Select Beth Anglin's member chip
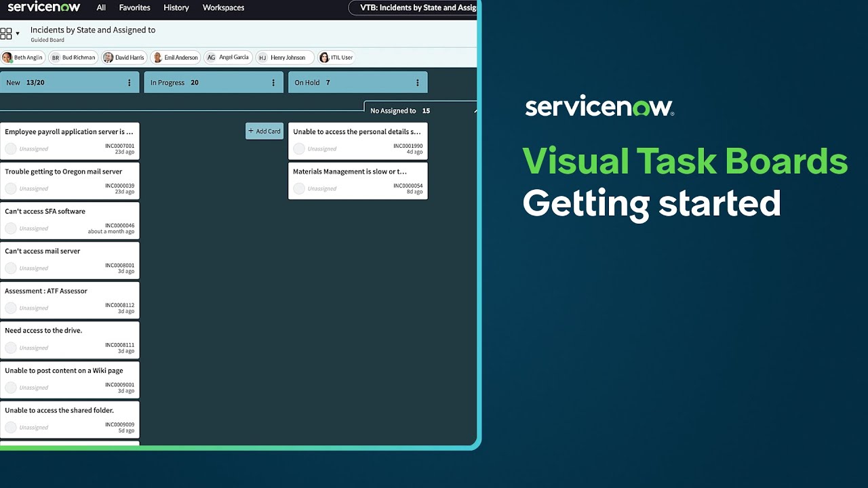Screen dimensions: 868x488 [22, 58]
